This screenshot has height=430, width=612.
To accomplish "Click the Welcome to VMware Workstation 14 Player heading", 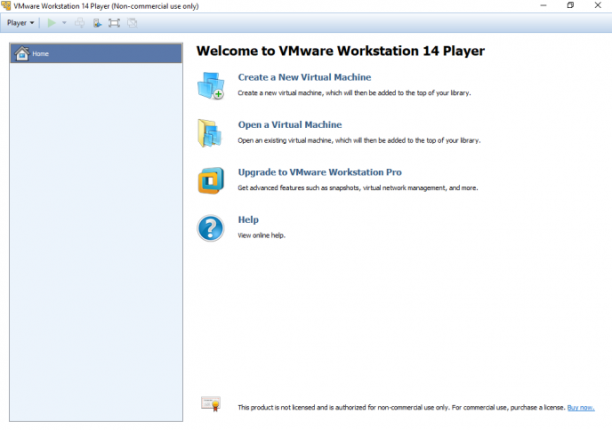I will click(x=340, y=51).
